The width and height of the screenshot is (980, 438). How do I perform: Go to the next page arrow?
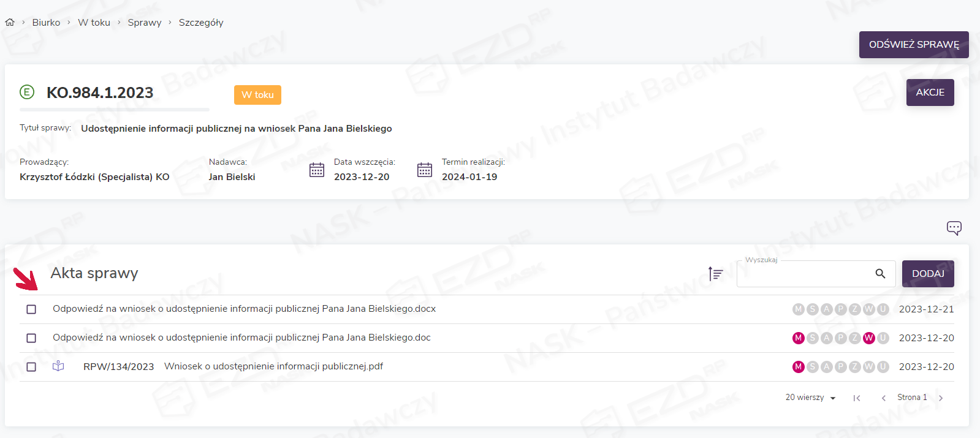coord(941,398)
